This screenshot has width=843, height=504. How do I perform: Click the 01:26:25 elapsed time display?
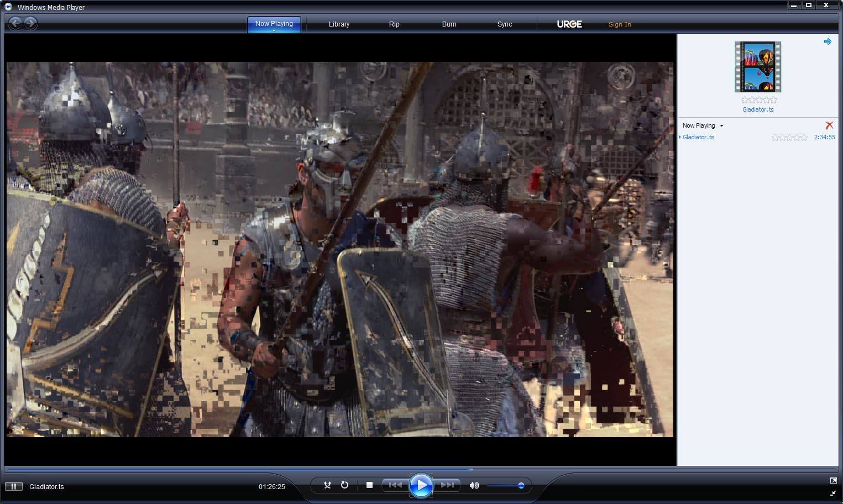(272, 487)
